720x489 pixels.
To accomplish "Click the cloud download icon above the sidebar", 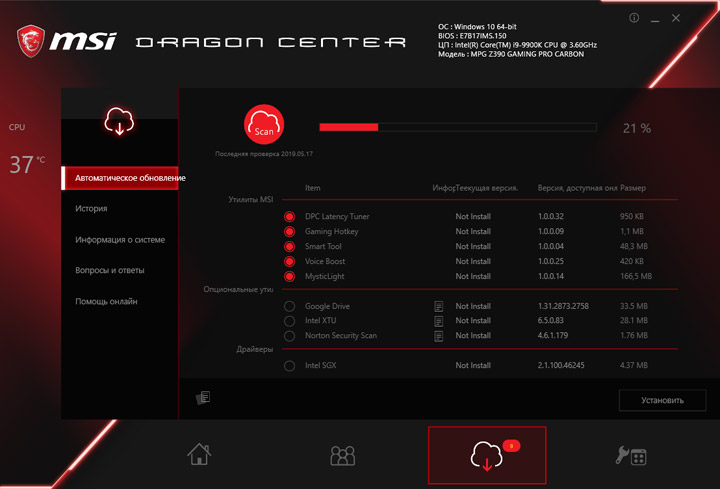I will coord(119,121).
